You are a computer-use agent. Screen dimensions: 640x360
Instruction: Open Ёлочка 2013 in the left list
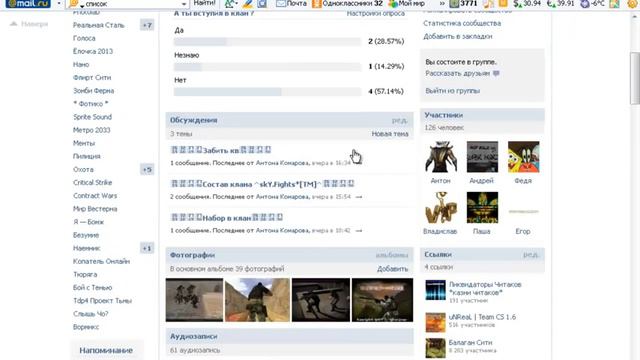coord(93,51)
